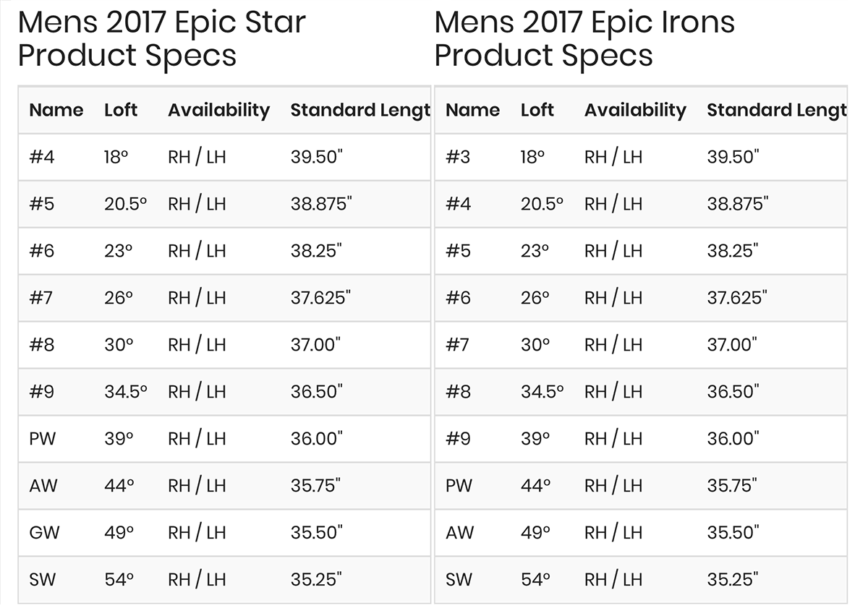Viewport: 868px width, 616px height.
Task: Click the 20.5° loft cell for Epic Star #5
Action: (125, 204)
